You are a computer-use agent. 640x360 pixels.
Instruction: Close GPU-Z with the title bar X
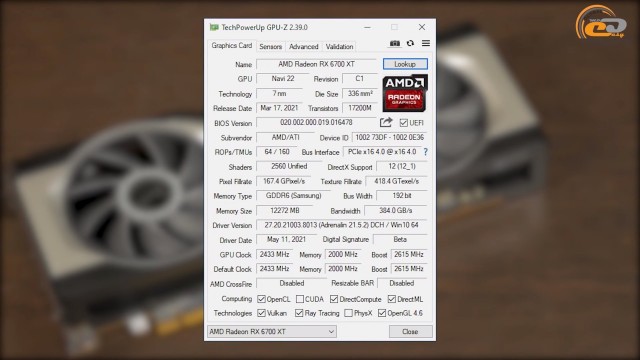click(422, 27)
